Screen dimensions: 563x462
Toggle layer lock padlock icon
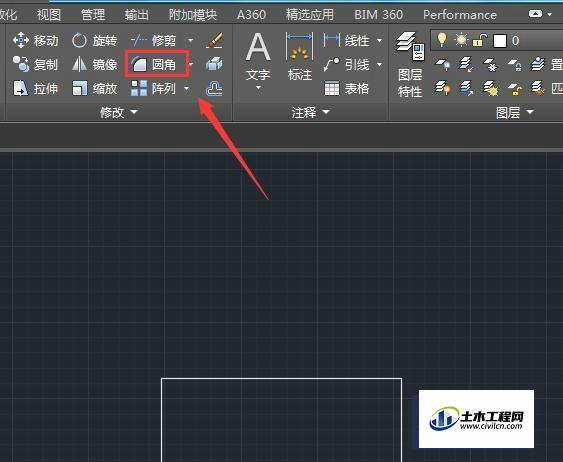(480, 40)
